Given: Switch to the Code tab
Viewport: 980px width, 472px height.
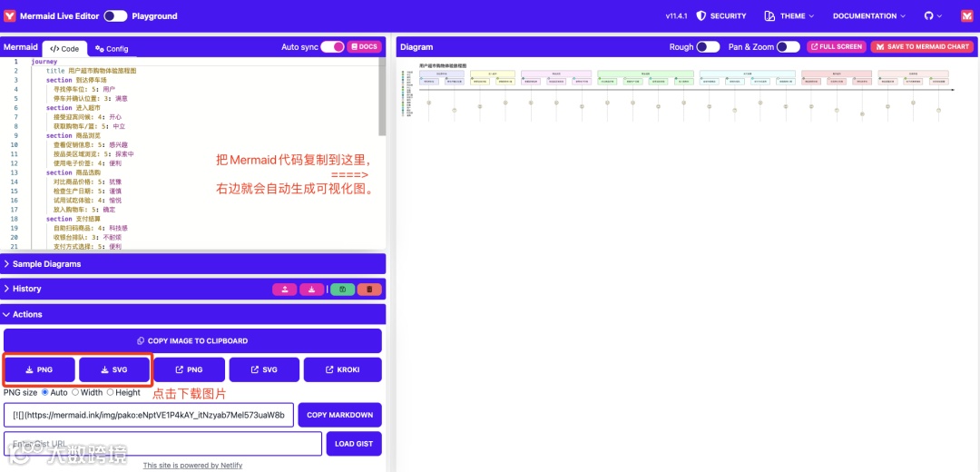Looking at the screenshot, I should tap(64, 49).
